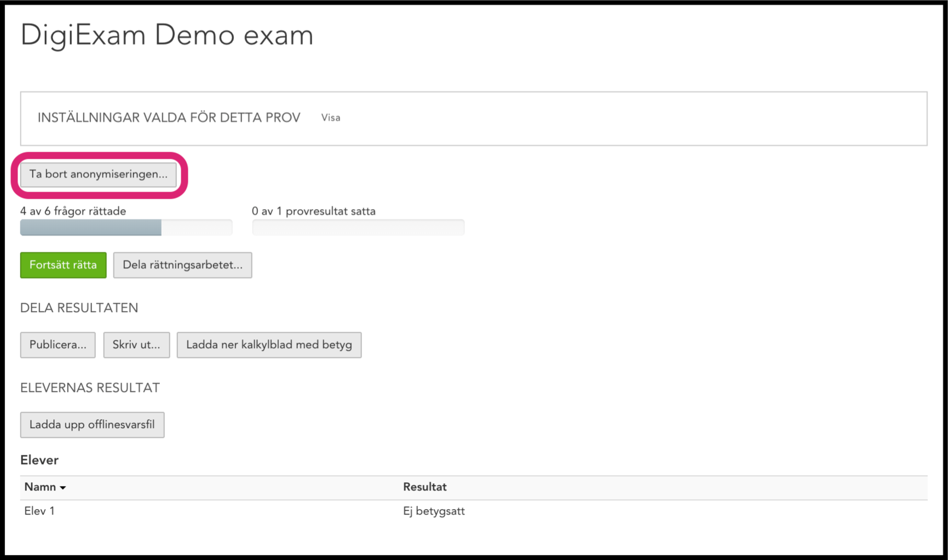
Task: Click the 'Elever' table title
Action: 39,460
